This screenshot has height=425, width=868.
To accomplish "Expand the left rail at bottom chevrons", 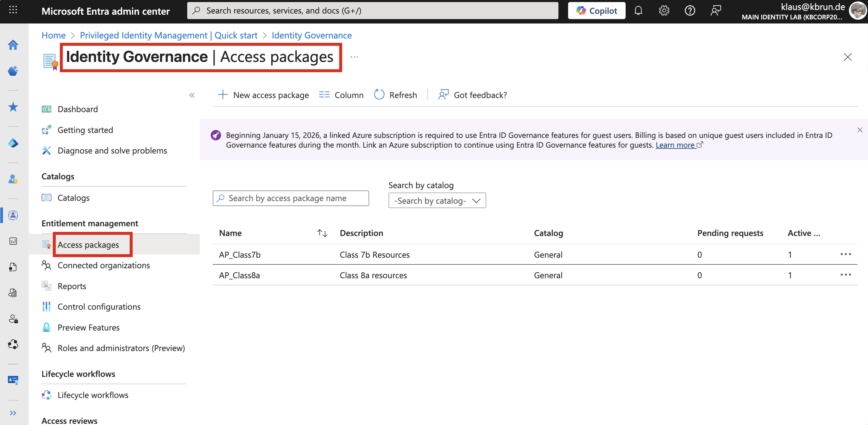I will (x=13, y=413).
